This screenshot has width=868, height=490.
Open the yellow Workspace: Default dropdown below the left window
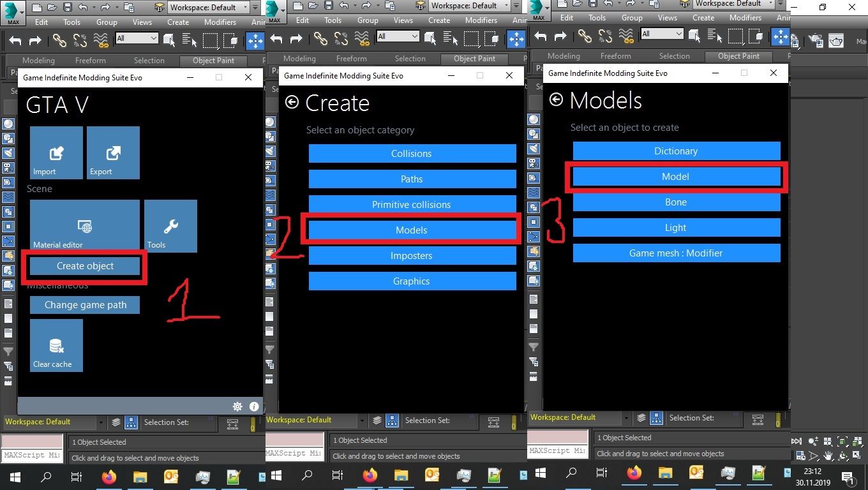(x=54, y=422)
